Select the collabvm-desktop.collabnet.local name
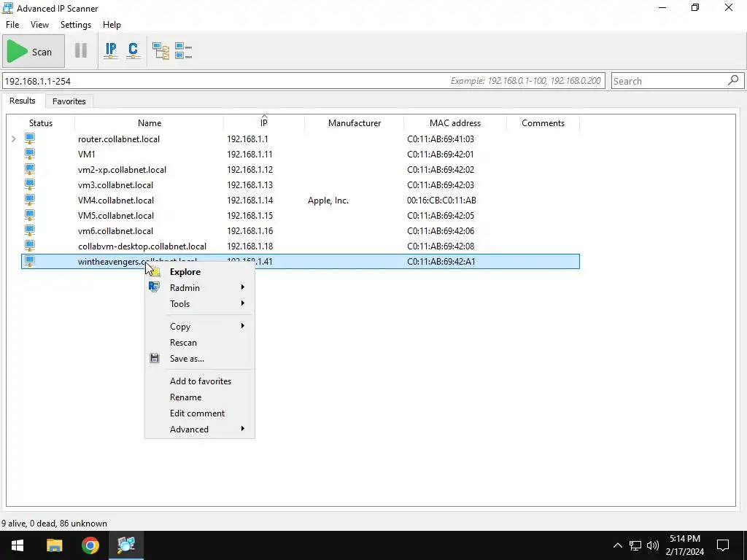 point(142,246)
